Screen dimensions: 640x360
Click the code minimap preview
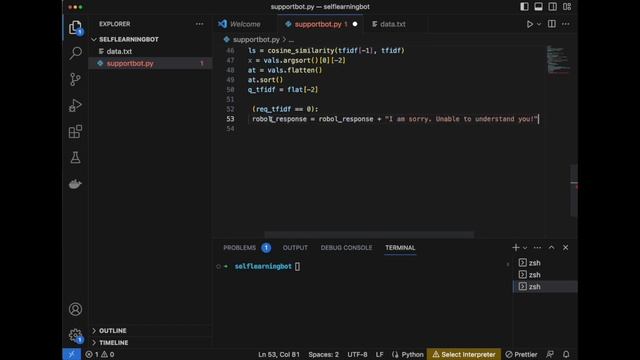(558, 60)
